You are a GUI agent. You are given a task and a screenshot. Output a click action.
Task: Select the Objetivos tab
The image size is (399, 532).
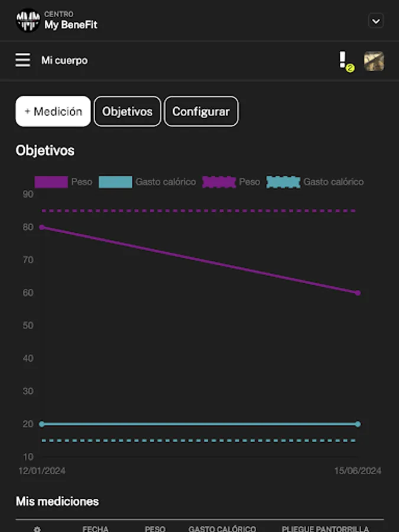click(127, 111)
